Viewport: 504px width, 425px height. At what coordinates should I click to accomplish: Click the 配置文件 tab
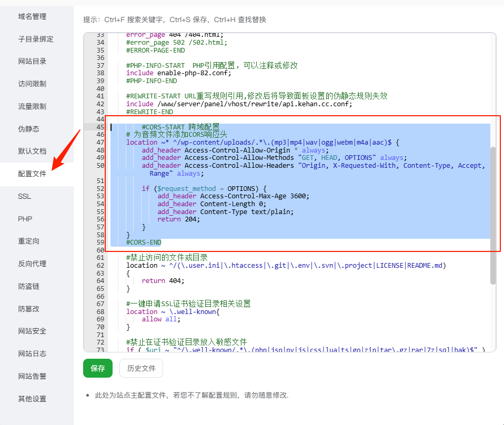pos(32,174)
